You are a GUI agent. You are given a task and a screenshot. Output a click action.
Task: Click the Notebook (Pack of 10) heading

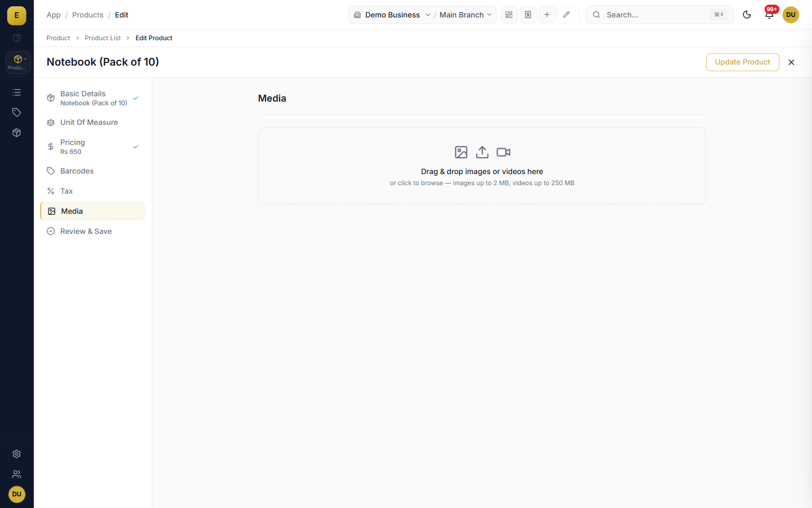[x=103, y=62]
